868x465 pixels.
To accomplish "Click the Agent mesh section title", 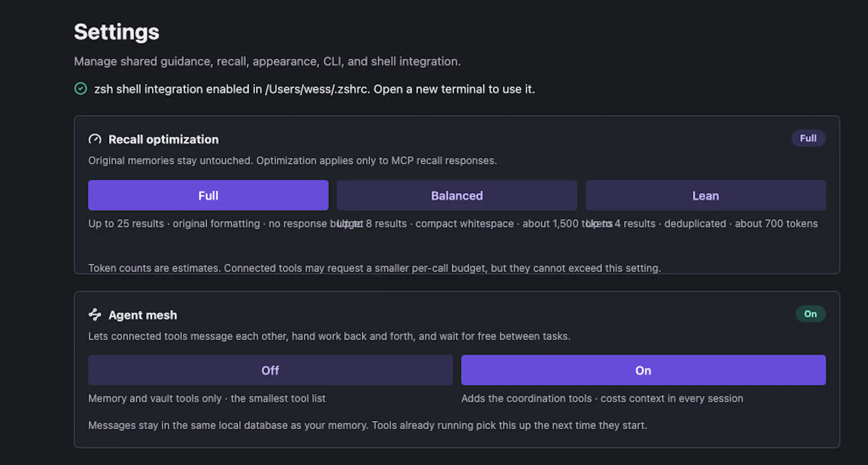I will pos(143,315).
